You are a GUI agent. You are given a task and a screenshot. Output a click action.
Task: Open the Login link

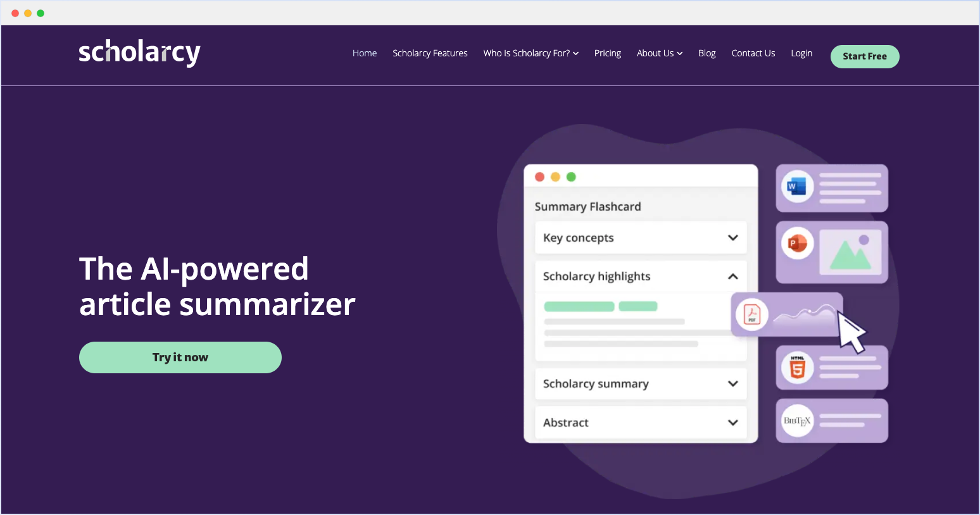[801, 53]
